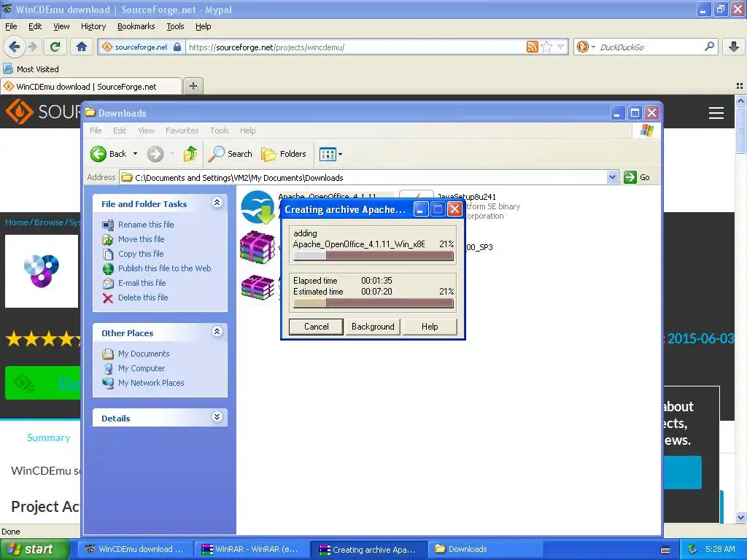The height and width of the screenshot is (560, 747).
Task: Expand the Details panel
Action: 217,417
